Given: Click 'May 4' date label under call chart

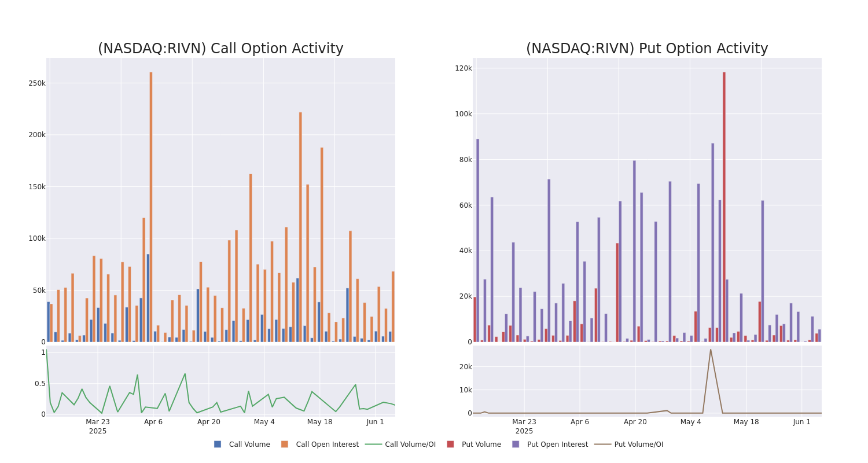Looking at the screenshot, I should pos(264,422).
